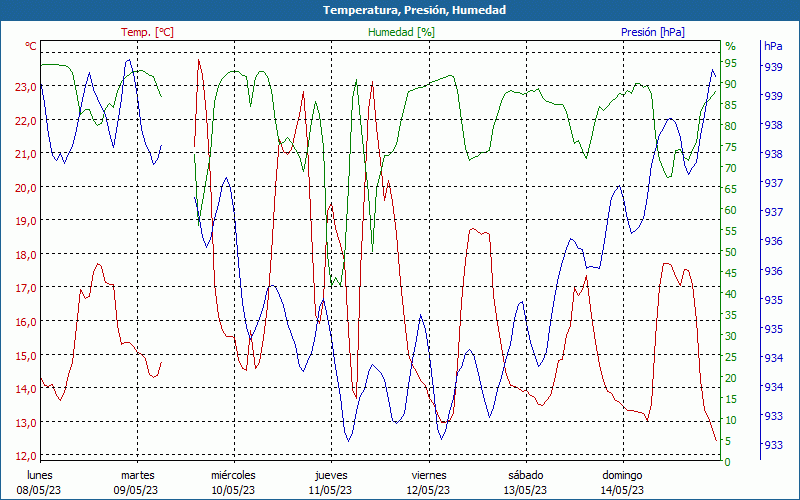Click the blue hPa unit label
The width and height of the screenshot is (800, 500).
tap(773, 46)
